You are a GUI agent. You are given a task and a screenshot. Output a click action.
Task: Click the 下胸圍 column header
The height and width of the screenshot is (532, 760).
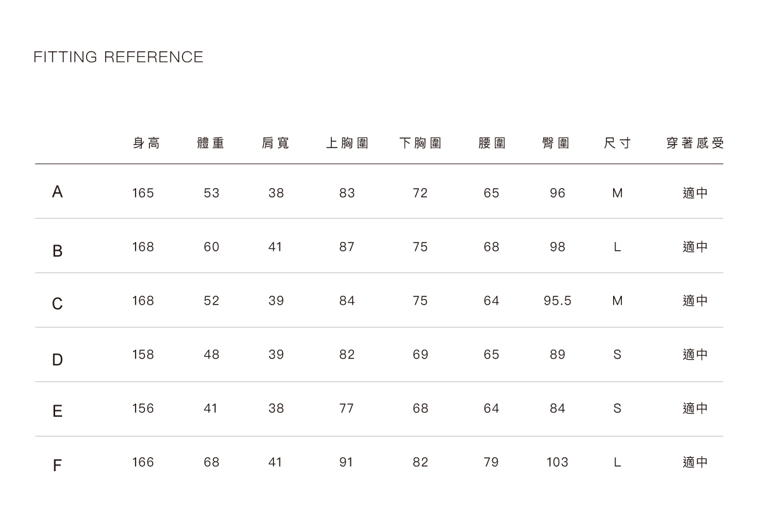click(x=421, y=143)
